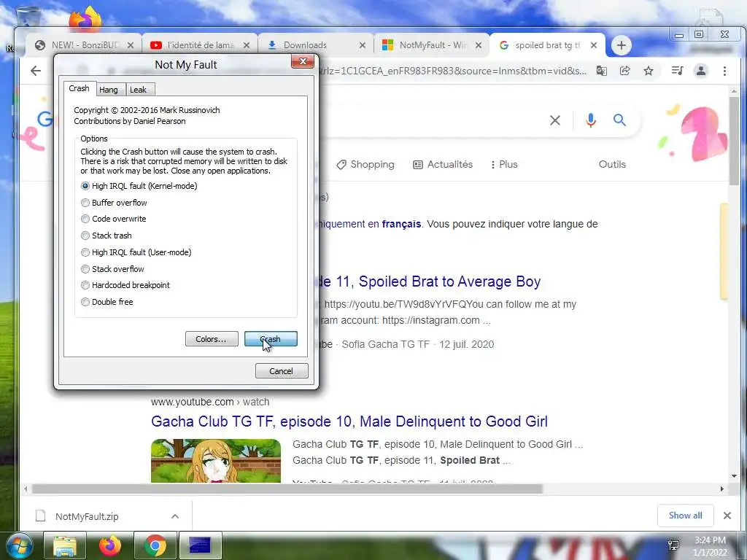The width and height of the screenshot is (747, 560).
Task: Click the network tray icon
Action: [673, 545]
